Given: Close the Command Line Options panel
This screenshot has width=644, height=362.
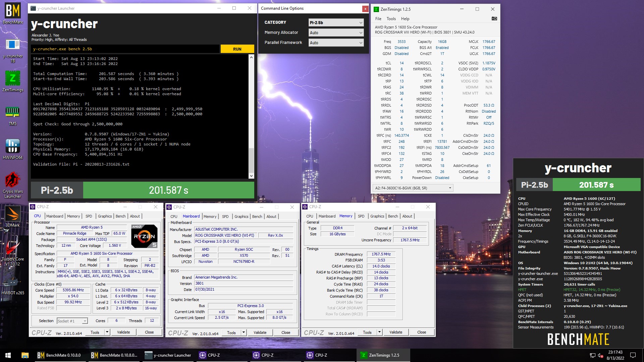Looking at the screenshot, I should (365, 9).
